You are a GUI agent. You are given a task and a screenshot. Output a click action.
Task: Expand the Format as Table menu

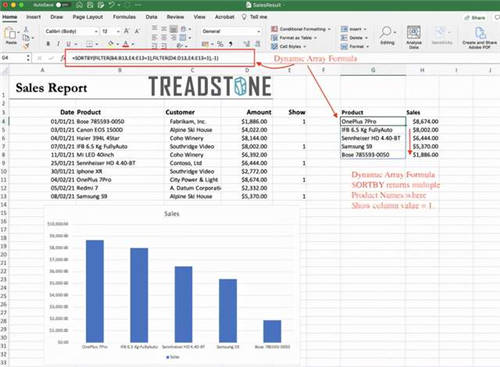(x=294, y=38)
